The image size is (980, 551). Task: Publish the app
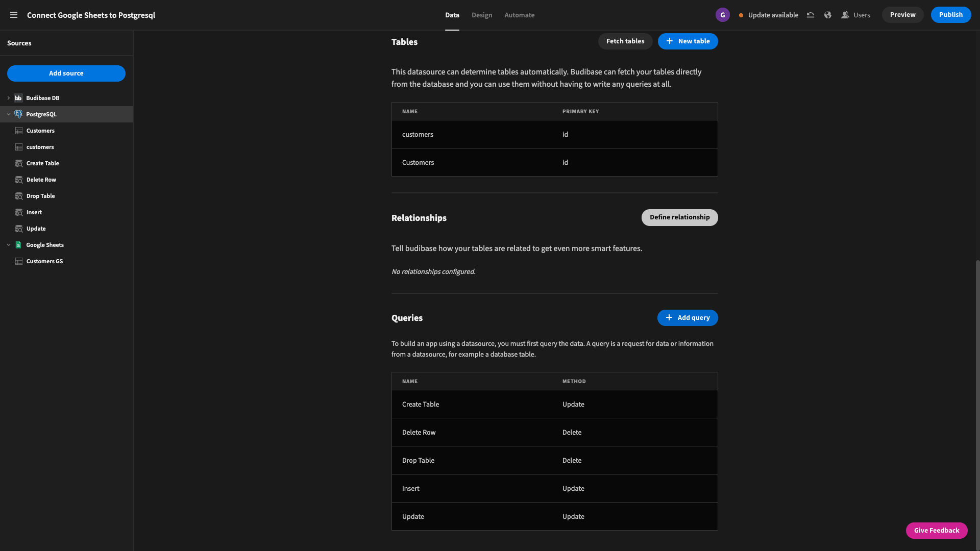[x=950, y=15]
